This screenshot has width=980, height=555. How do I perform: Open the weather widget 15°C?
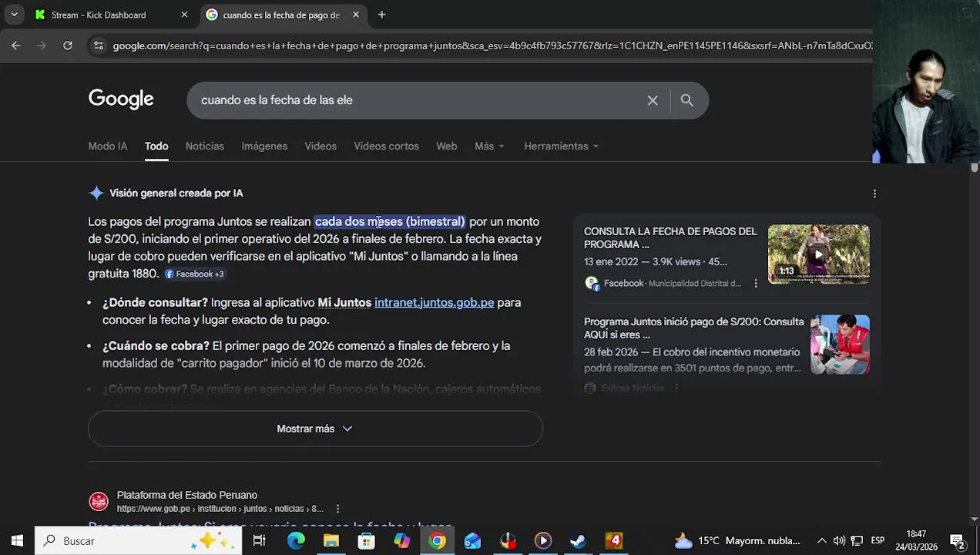pyautogui.click(x=737, y=540)
